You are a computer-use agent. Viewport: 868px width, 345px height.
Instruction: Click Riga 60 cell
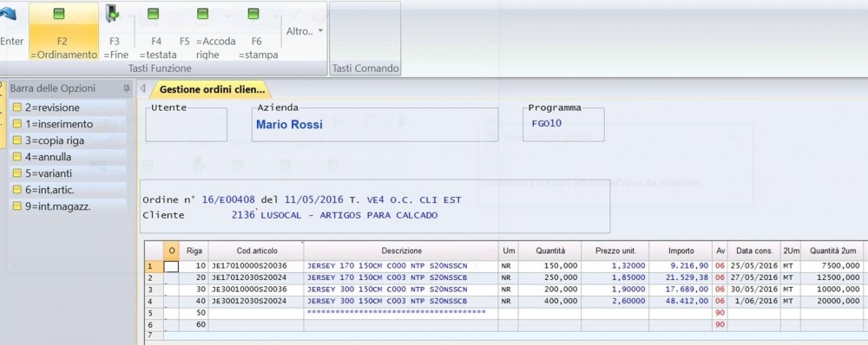pos(194,324)
